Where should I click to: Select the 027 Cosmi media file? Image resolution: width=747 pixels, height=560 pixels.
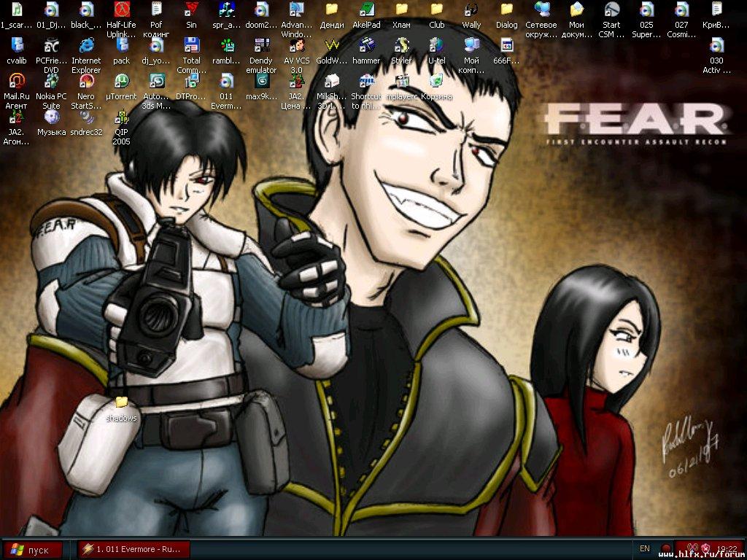coord(682,9)
